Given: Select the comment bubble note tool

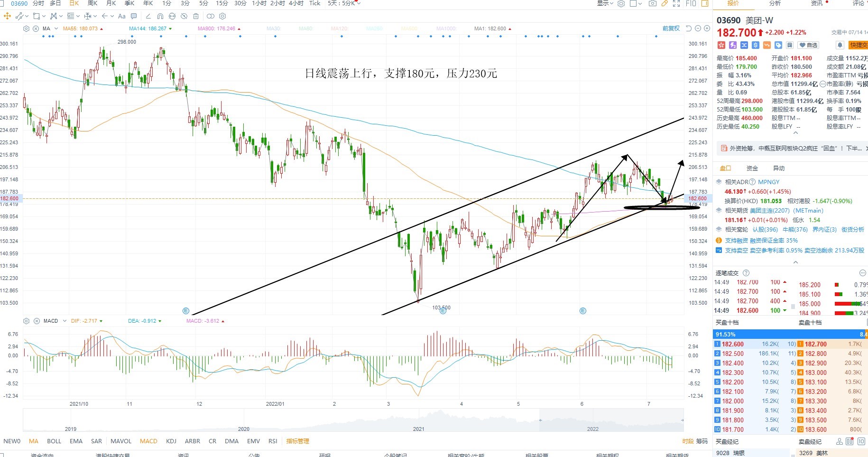Looking at the screenshot, I should (x=134, y=16).
